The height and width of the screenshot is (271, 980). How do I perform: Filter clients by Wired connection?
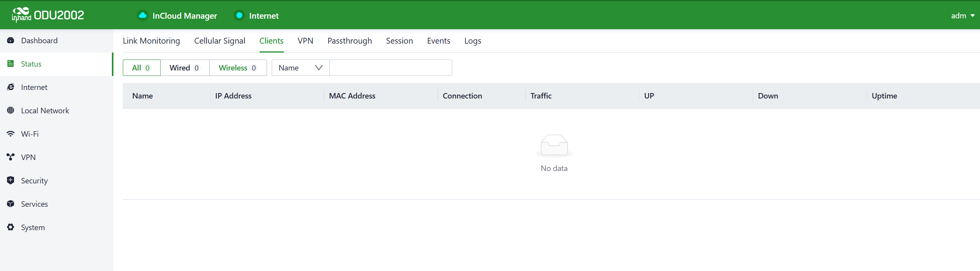(x=184, y=68)
